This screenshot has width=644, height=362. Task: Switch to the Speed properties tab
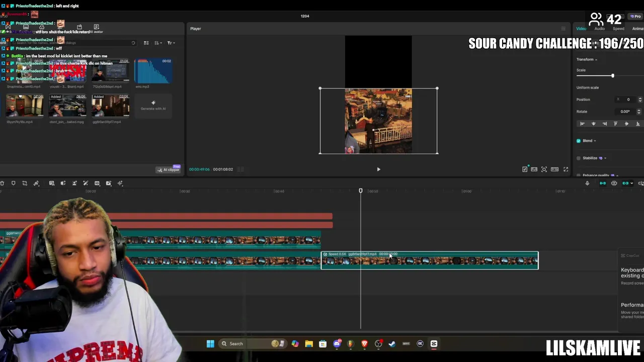(x=618, y=29)
